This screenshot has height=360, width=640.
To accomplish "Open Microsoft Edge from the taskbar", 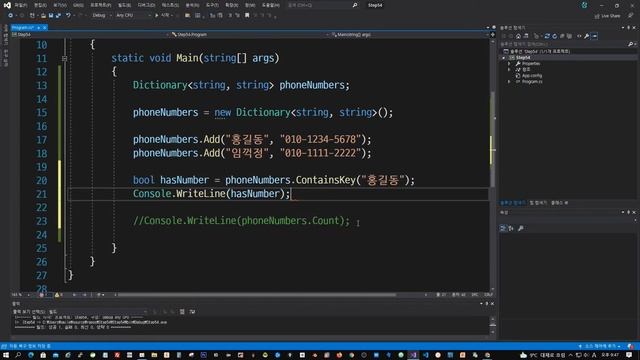I will [31, 355].
